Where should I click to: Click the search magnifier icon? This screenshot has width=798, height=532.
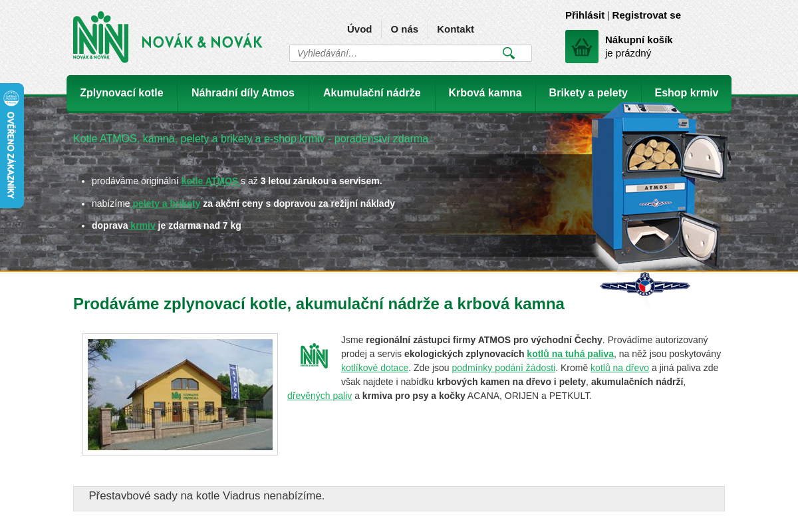[509, 53]
